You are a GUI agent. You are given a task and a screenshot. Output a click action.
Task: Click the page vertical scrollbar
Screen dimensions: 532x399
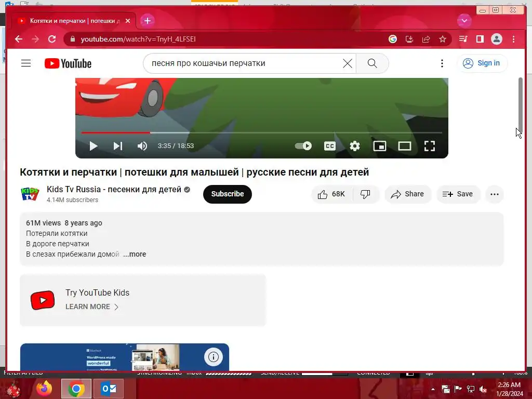pos(521,105)
